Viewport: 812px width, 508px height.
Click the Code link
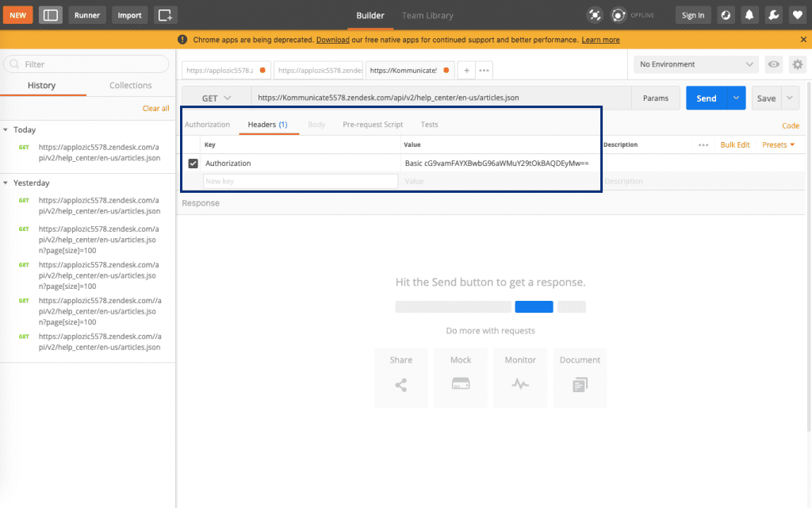[x=791, y=125]
